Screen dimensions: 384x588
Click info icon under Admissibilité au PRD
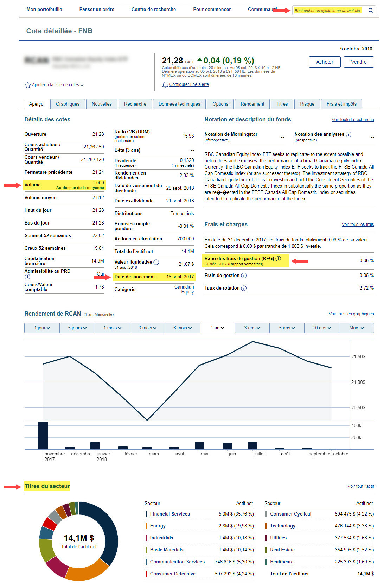(27, 277)
